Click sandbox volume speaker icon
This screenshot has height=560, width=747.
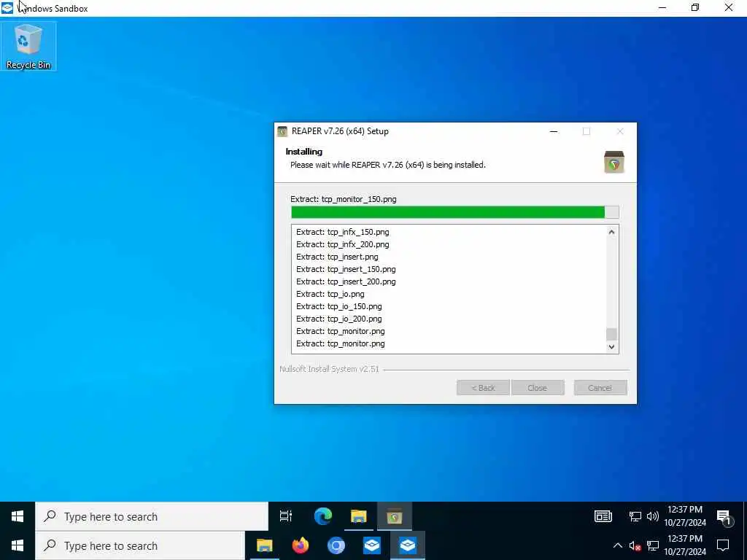pos(652,516)
